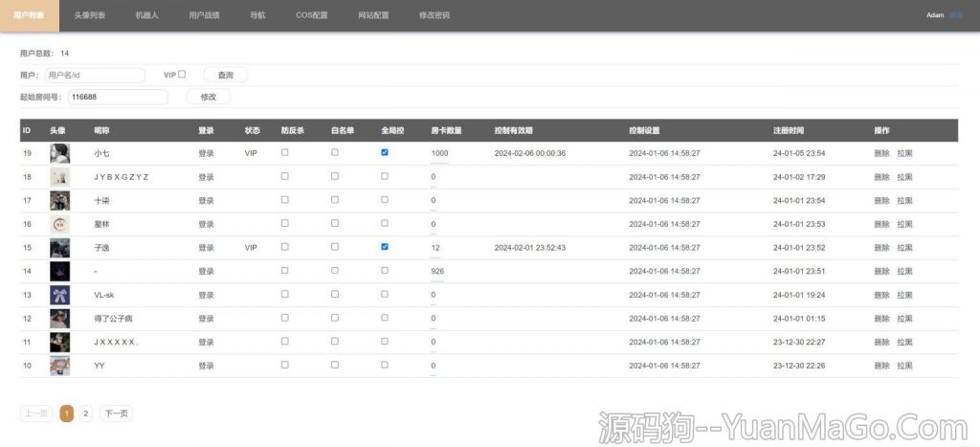The height and width of the screenshot is (447, 980).
Task: Enable 全局控 for user ID 14
Action: tap(385, 270)
